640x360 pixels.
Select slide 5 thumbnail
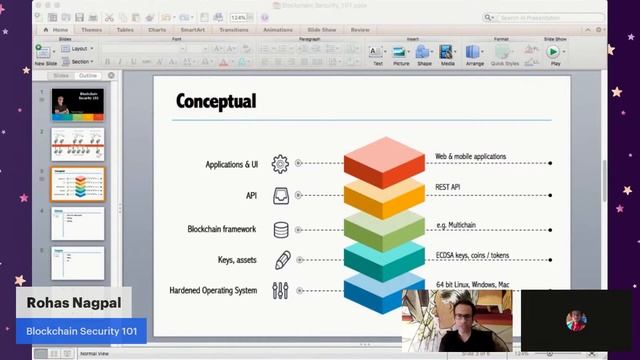click(x=78, y=263)
